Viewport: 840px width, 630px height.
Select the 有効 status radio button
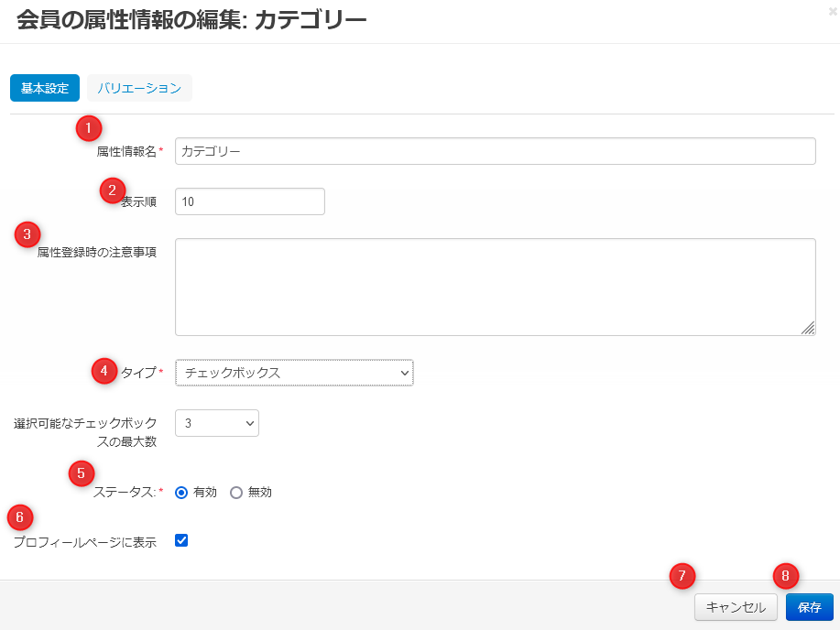(x=181, y=493)
